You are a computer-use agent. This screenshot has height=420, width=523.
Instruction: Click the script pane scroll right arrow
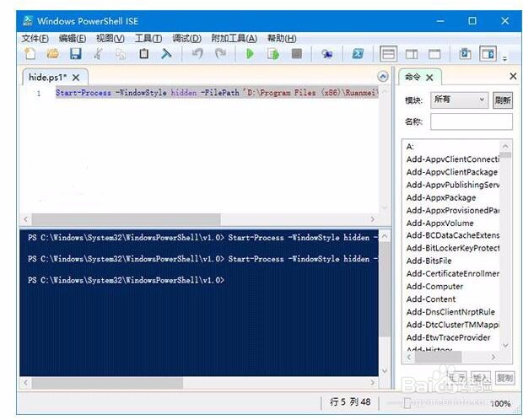[x=373, y=219]
